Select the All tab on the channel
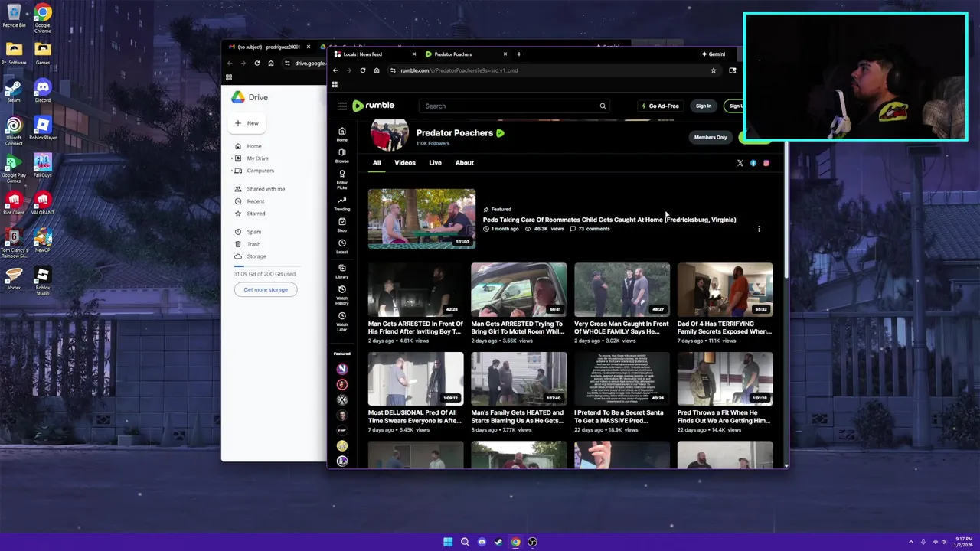 377,163
